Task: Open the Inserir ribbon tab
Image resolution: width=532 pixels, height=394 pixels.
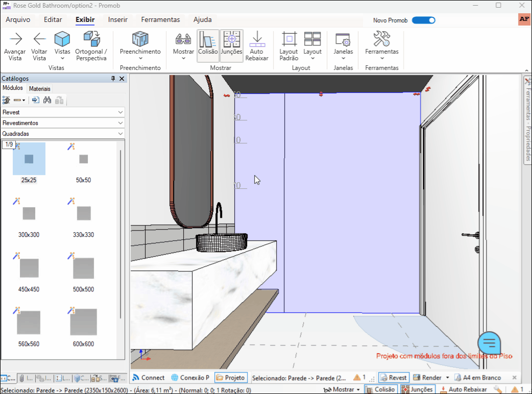Action: (118, 20)
